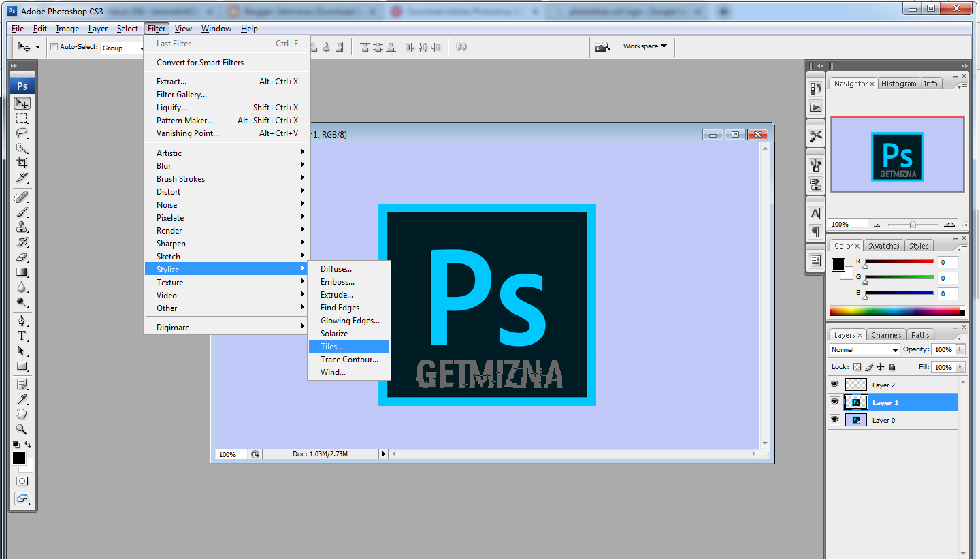Switch to the Paths tab
This screenshot has height=559, width=980.
(920, 335)
